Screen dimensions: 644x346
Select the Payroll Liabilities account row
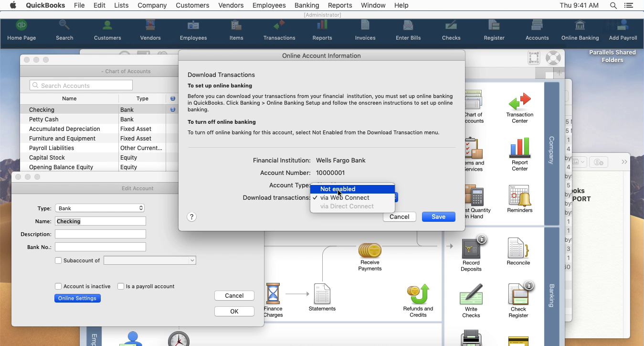point(99,148)
